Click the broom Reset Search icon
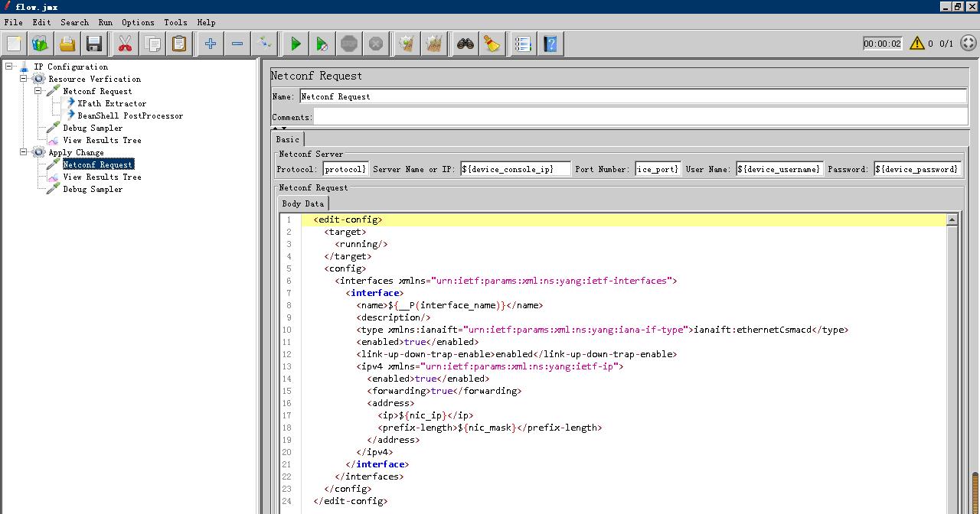This screenshot has width=980, height=514. (x=492, y=44)
